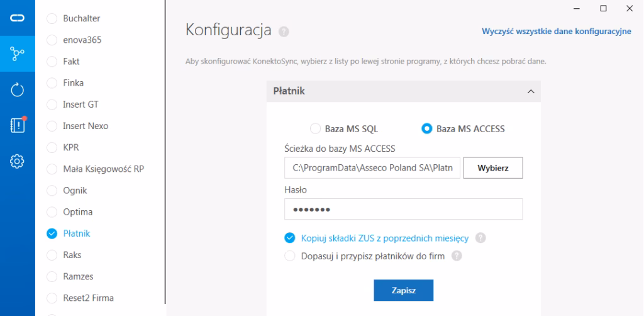The image size is (644, 316).
Task: Open the settings gear icon in sidebar
Action: [x=17, y=161]
